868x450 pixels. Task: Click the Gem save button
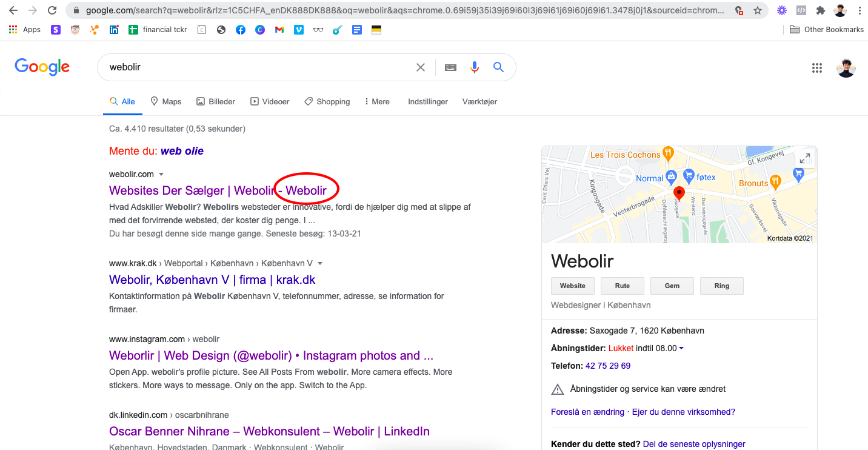(x=672, y=286)
